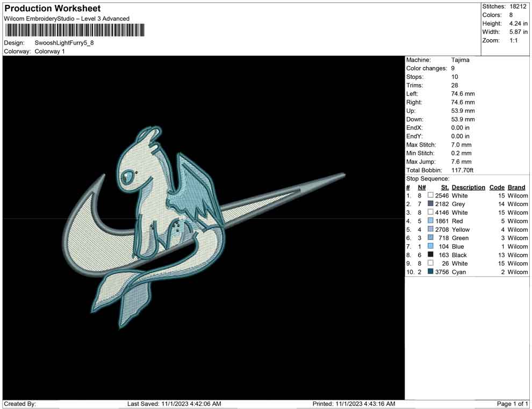Pick the Blue row's color swatch
The width and height of the screenshot is (532, 409).
[x=430, y=246]
